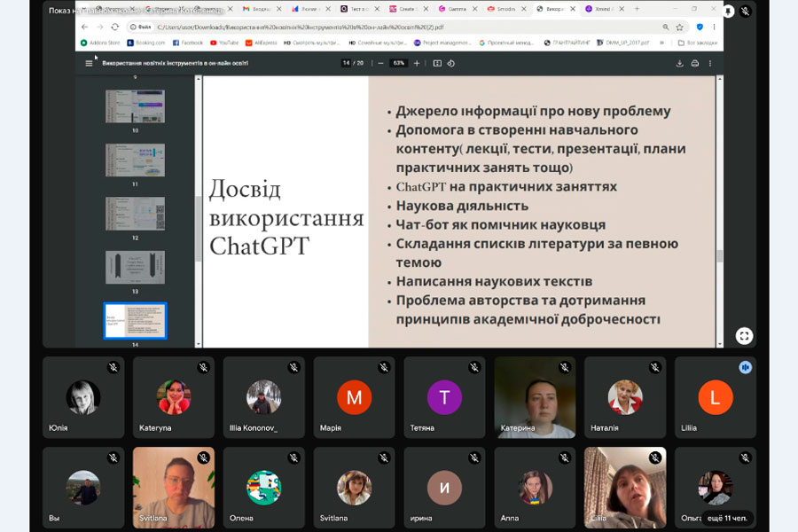Open the Chrome three-dot menu
798x532 pixels.
(x=714, y=27)
